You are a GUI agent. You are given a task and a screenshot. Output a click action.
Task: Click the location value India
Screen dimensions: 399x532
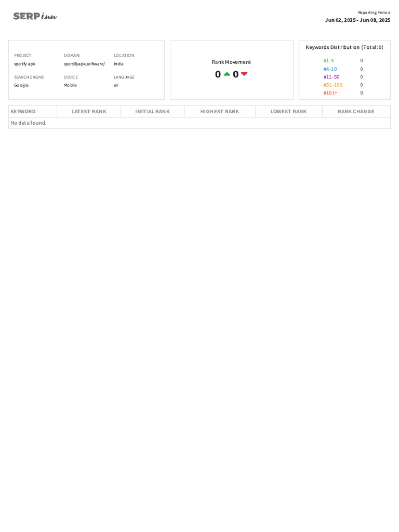(118, 64)
